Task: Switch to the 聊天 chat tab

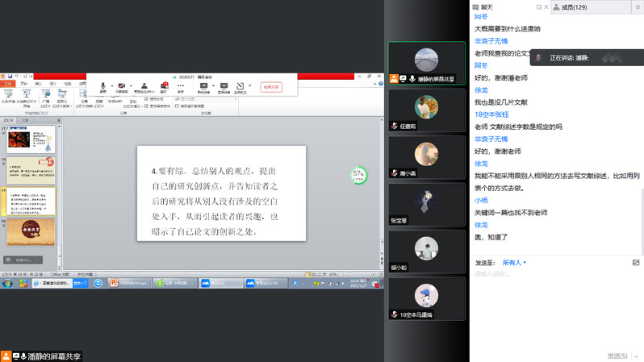Action: (x=486, y=6)
